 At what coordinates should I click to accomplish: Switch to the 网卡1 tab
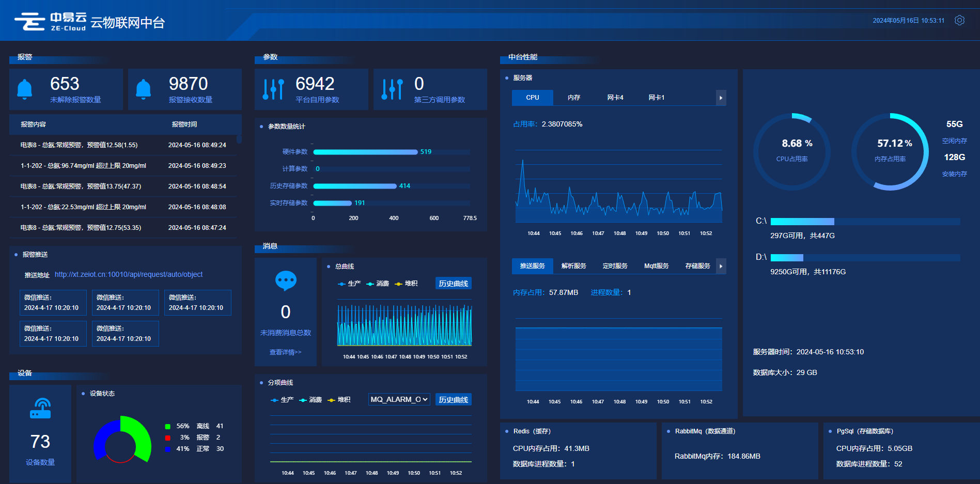tap(657, 98)
